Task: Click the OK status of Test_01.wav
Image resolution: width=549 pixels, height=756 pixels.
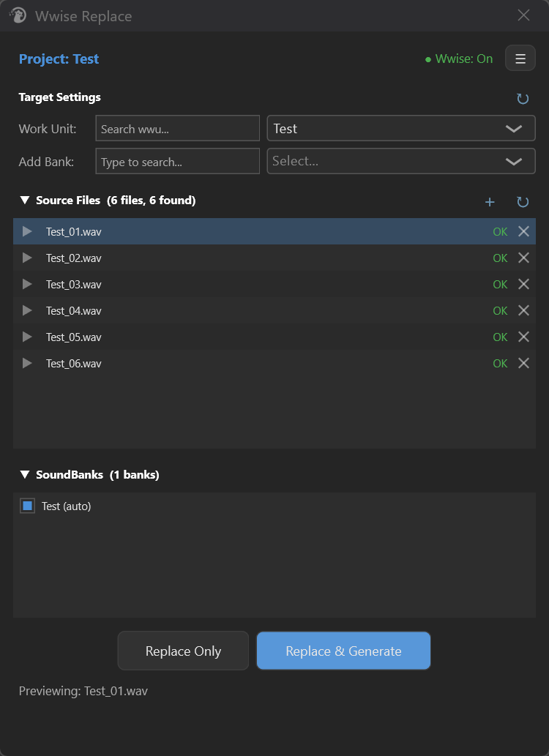Action: point(500,232)
